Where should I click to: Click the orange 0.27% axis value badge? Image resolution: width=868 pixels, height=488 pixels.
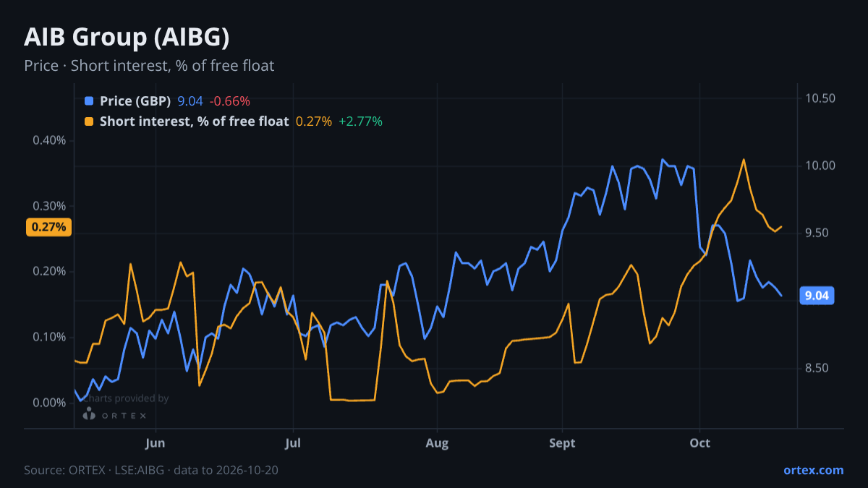pos(49,227)
